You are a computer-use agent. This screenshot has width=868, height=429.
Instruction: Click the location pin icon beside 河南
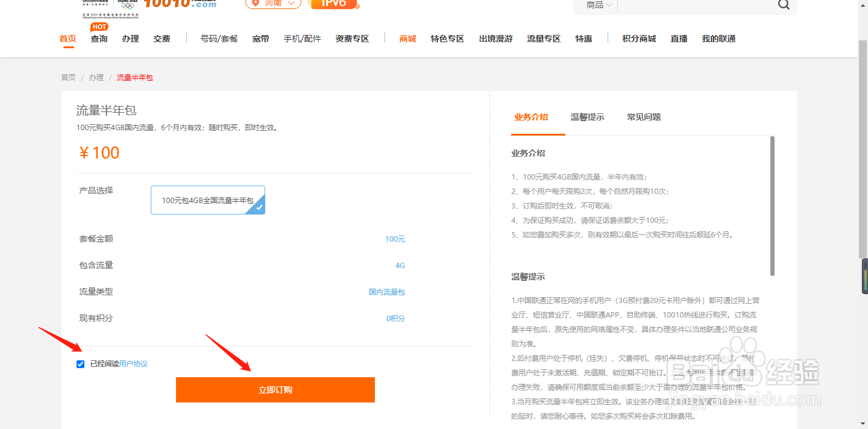pos(256,4)
